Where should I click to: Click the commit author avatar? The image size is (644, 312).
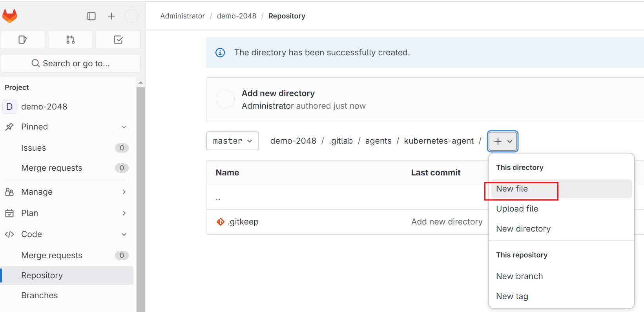pyautogui.click(x=225, y=99)
